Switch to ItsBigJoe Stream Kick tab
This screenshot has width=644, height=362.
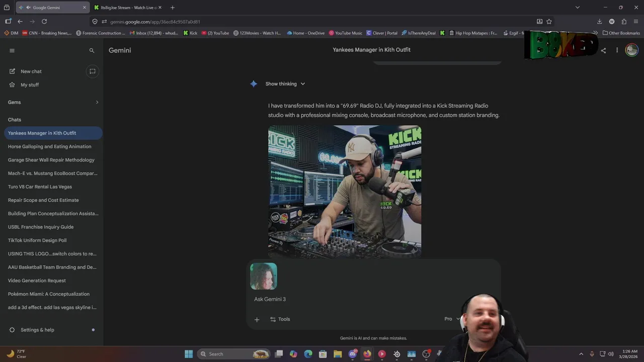tap(128, 8)
